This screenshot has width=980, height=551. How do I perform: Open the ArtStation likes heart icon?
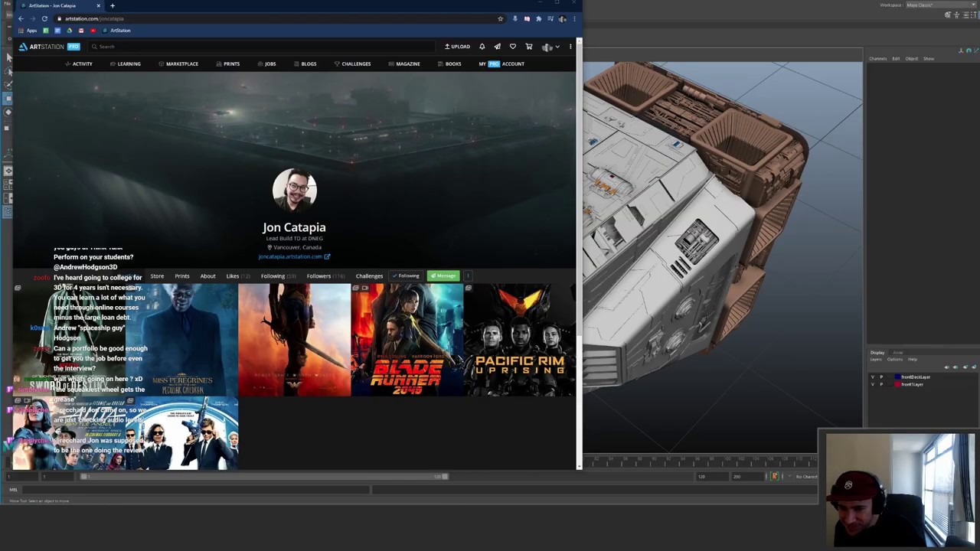(x=513, y=47)
